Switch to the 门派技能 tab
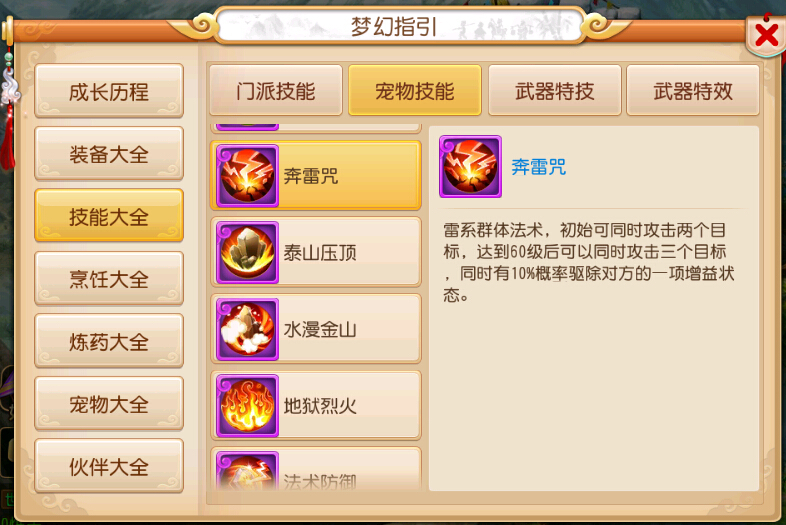Image resolution: width=786 pixels, height=525 pixels. pos(276,90)
